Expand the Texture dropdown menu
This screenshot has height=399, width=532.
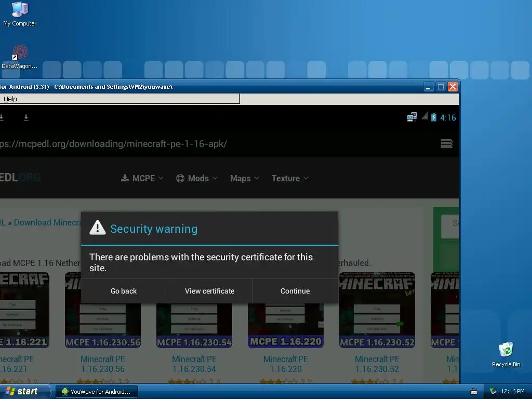coord(290,178)
